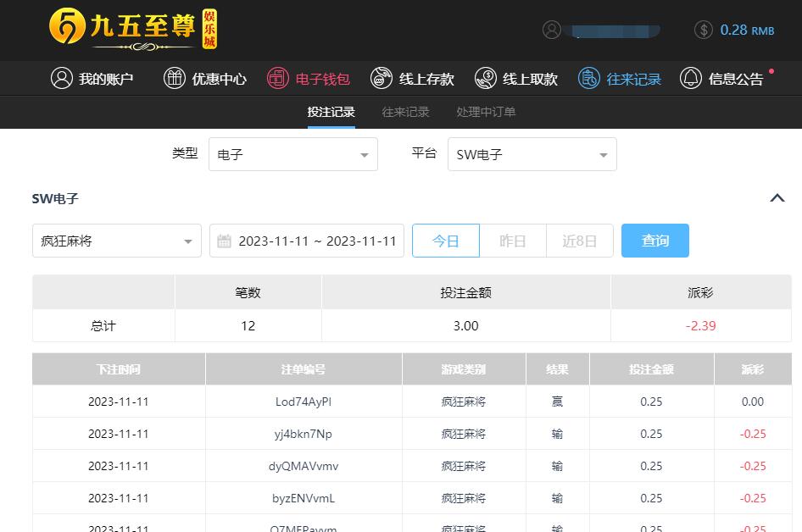Click the 0.28 RMB balance
Viewport: 802px width, 532px height.
pos(747,30)
